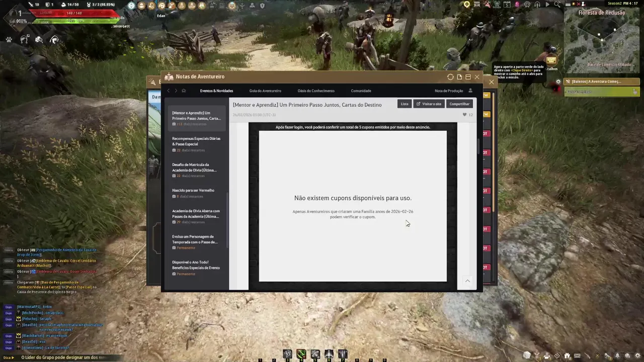Open Recompensas Especiais Diárias & Passe Especial
This screenshot has width=644, height=362.
pos(197,144)
